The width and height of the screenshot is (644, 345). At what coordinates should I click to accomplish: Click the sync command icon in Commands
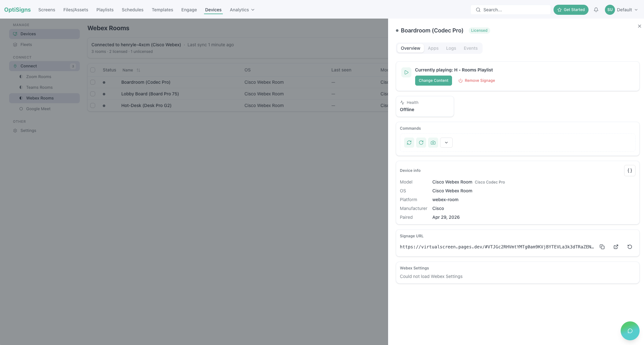pos(409,143)
